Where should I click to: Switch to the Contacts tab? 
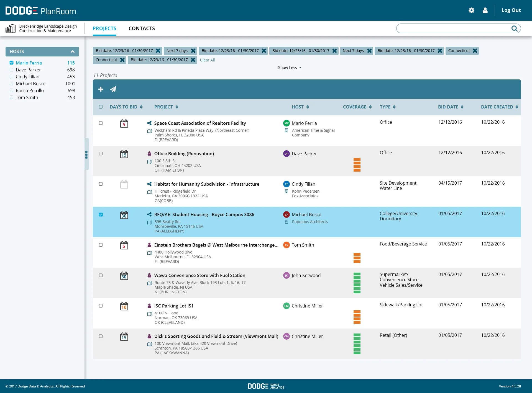[x=142, y=29]
